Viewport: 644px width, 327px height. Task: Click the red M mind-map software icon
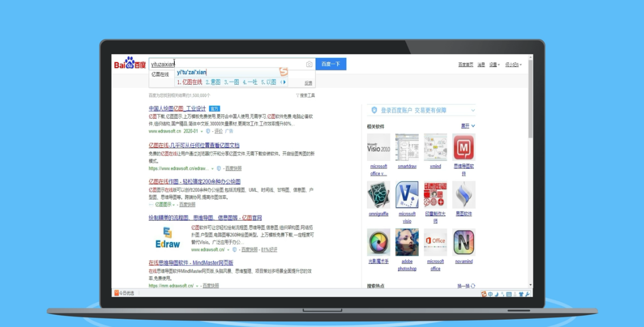point(464,147)
